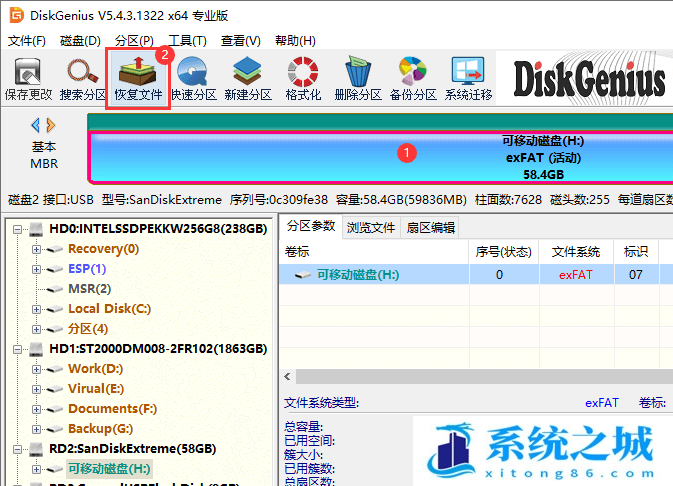The width and height of the screenshot is (673, 486).
Task: Click the Delete Partition (删除分区) icon
Action: point(358,71)
